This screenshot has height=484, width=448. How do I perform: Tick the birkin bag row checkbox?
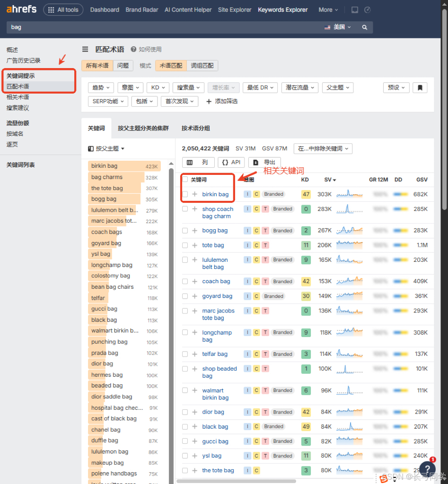coord(185,194)
